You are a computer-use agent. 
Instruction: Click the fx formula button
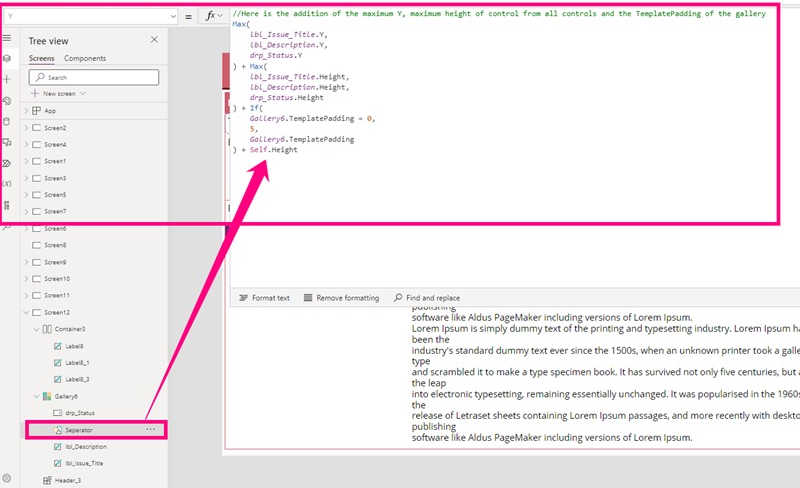[x=214, y=16]
